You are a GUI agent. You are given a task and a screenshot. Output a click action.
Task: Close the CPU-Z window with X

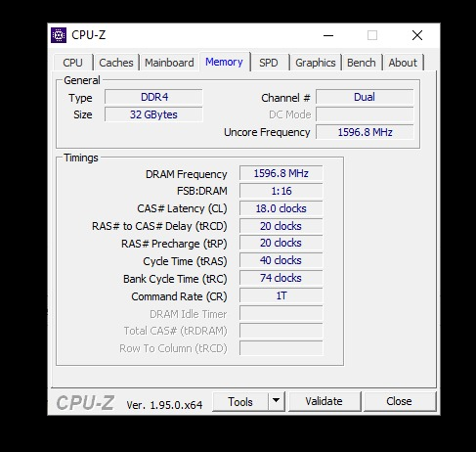tap(417, 35)
